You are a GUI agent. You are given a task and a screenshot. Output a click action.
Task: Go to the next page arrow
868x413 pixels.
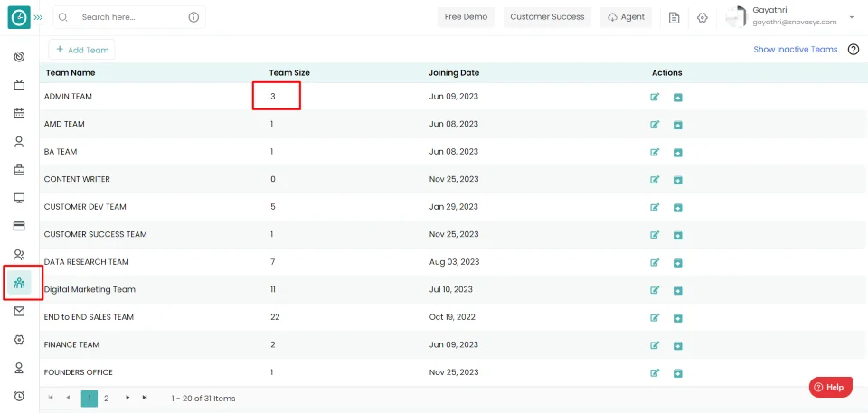(127, 398)
